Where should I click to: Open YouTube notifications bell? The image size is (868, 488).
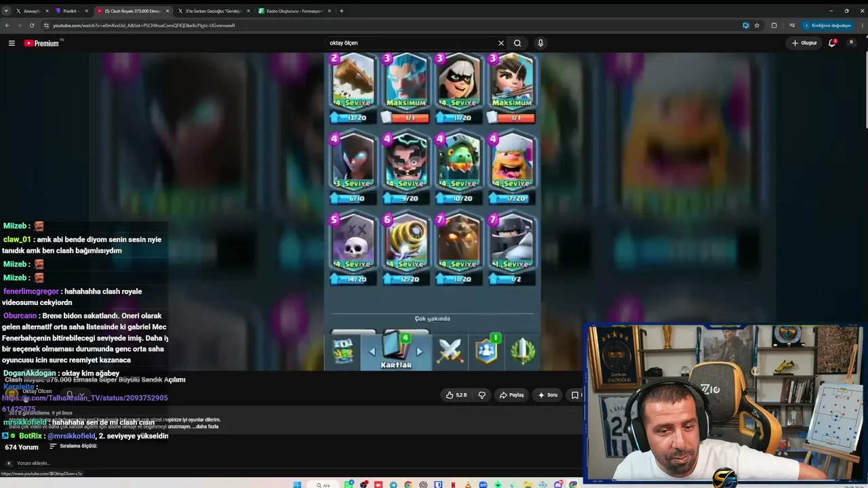[832, 43]
